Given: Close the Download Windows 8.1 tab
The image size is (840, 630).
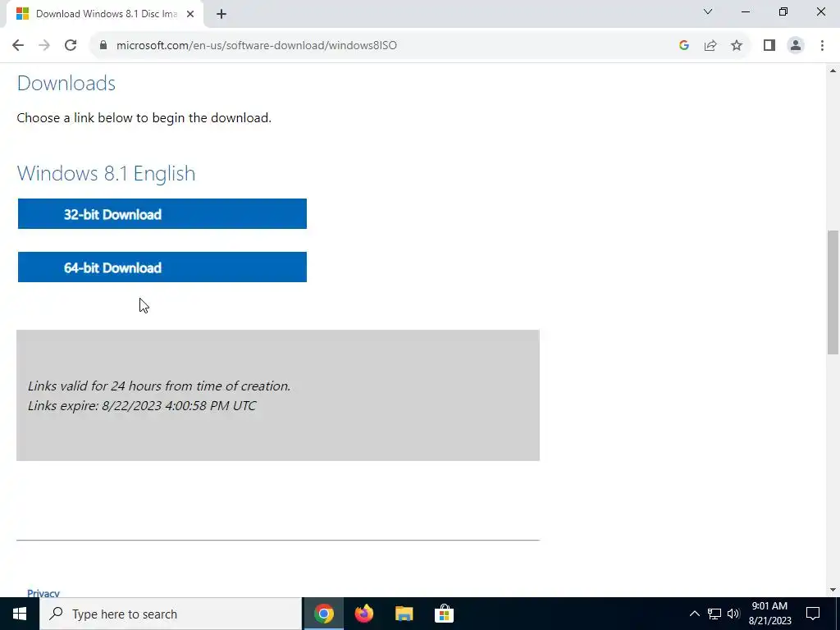Looking at the screenshot, I should (x=190, y=14).
